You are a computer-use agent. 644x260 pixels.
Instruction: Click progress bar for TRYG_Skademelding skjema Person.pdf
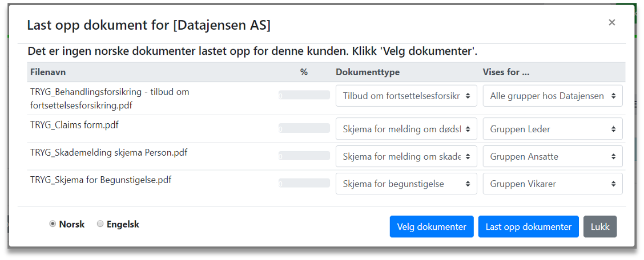[x=304, y=156]
